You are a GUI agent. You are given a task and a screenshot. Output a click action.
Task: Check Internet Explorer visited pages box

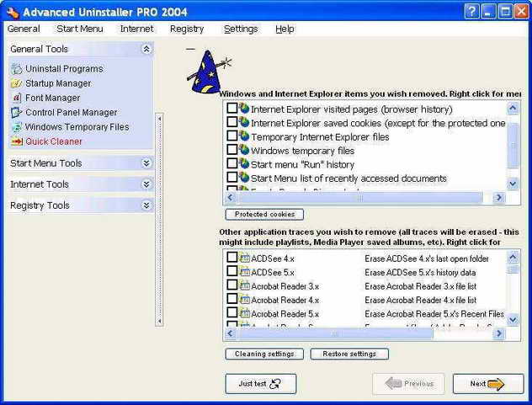(x=232, y=109)
